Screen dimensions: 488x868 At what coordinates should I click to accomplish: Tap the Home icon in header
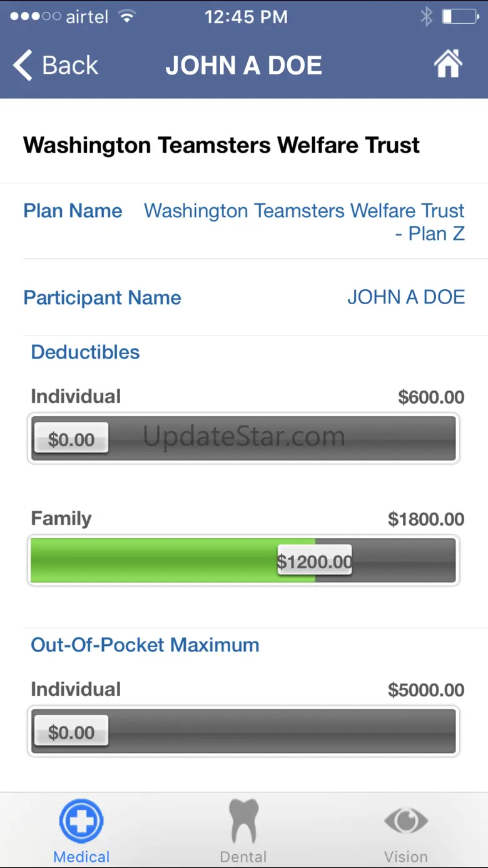pyautogui.click(x=448, y=64)
